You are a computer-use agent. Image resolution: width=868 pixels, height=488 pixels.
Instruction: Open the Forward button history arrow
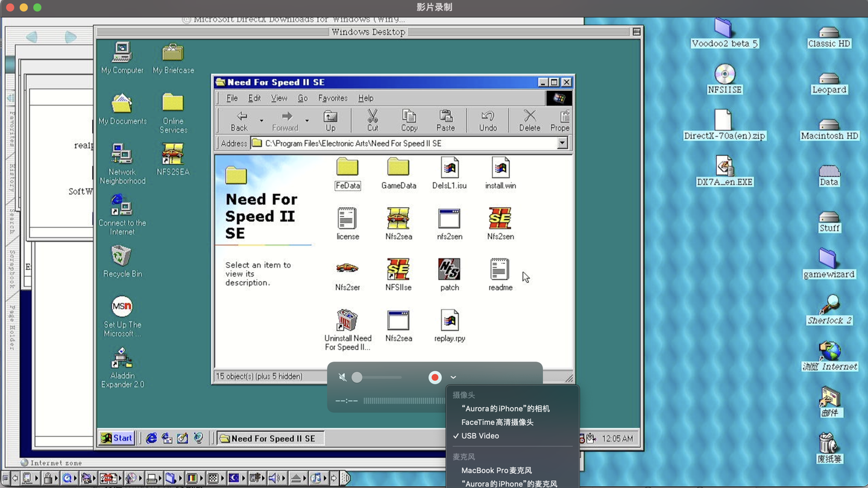(x=307, y=120)
